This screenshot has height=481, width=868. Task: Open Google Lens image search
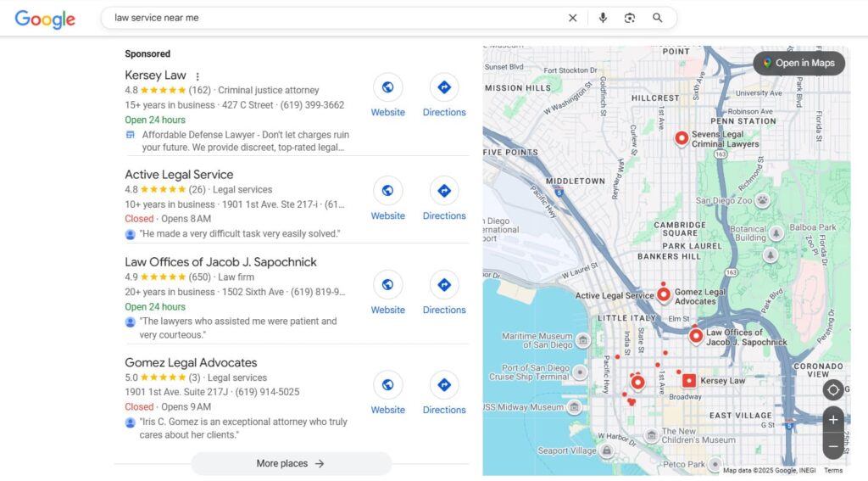pos(630,18)
